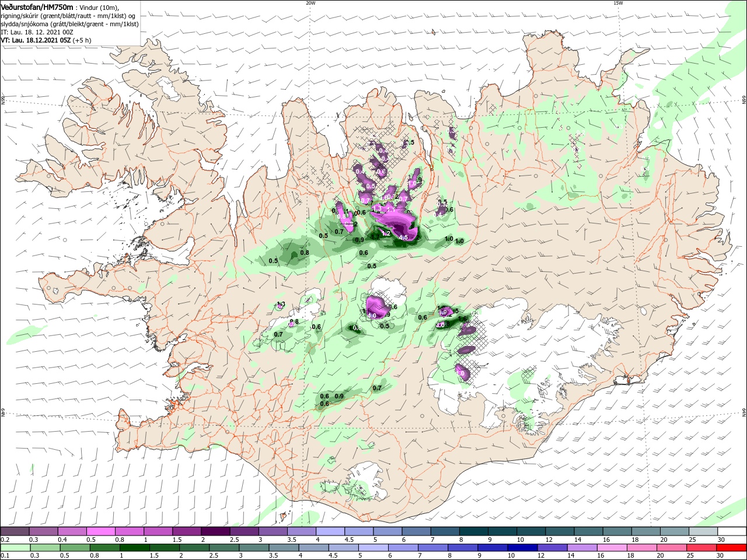Click the 0.4 legend value label
The width and height of the screenshot is (747, 560).
[x=62, y=540]
